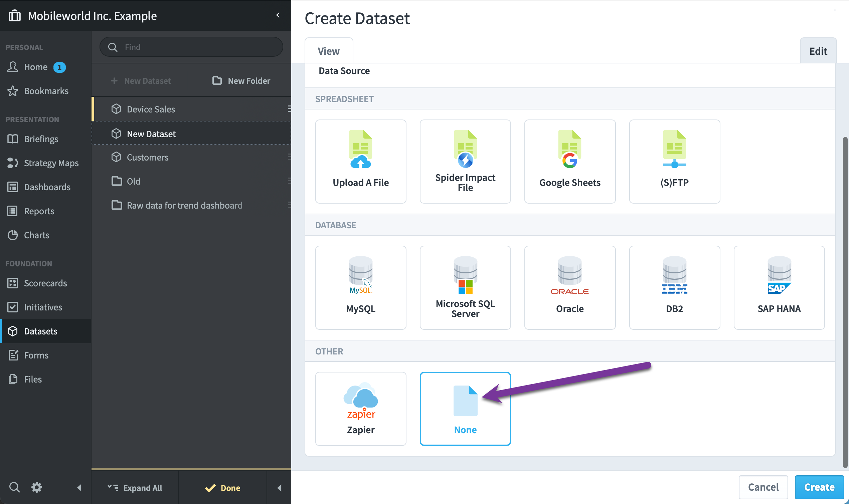Pick the DB2 database source
The width and height of the screenshot is (849, 504).
click(x=674, y=288)
